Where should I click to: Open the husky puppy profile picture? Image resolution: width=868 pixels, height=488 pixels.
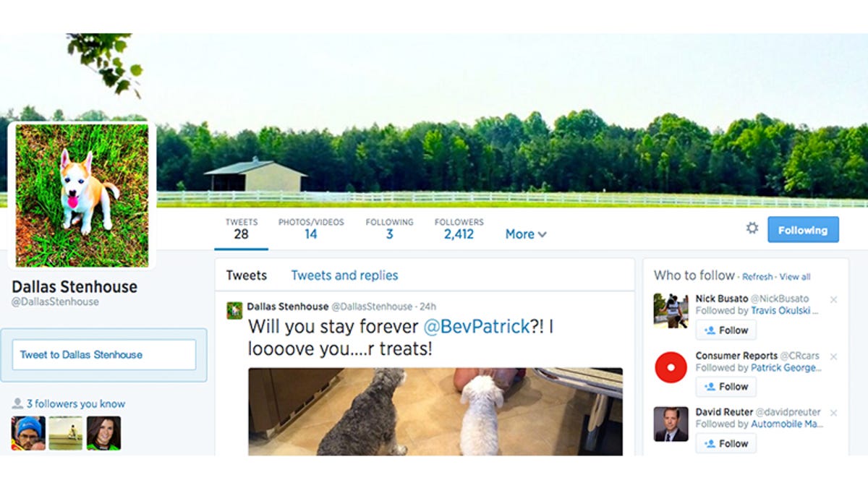[x=82, y=195]
